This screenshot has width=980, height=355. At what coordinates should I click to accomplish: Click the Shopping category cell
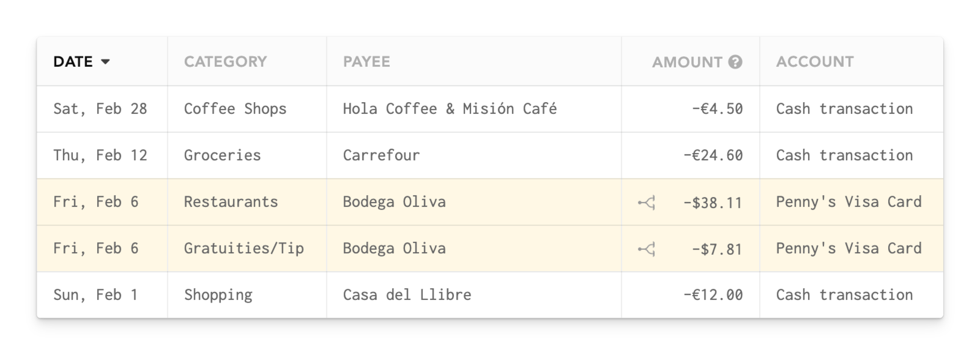218,295
